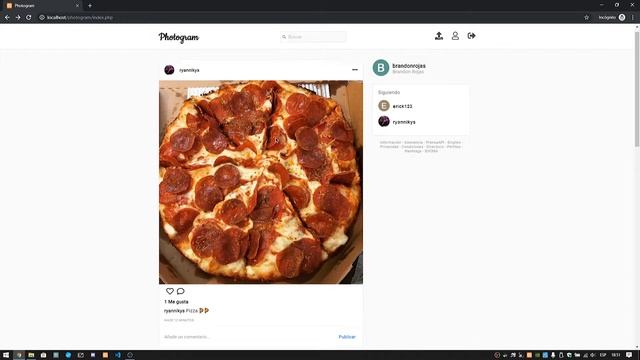Image resolution: width=640 pixels, height=360 pixels.
Task: Click the page vertical scrollbar
Action: 637,88
